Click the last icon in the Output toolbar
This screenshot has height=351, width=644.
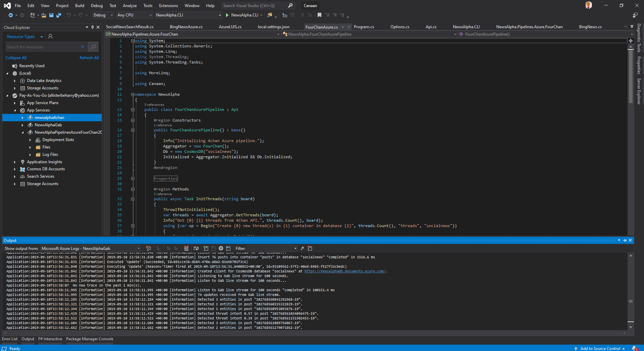[310, 249]
